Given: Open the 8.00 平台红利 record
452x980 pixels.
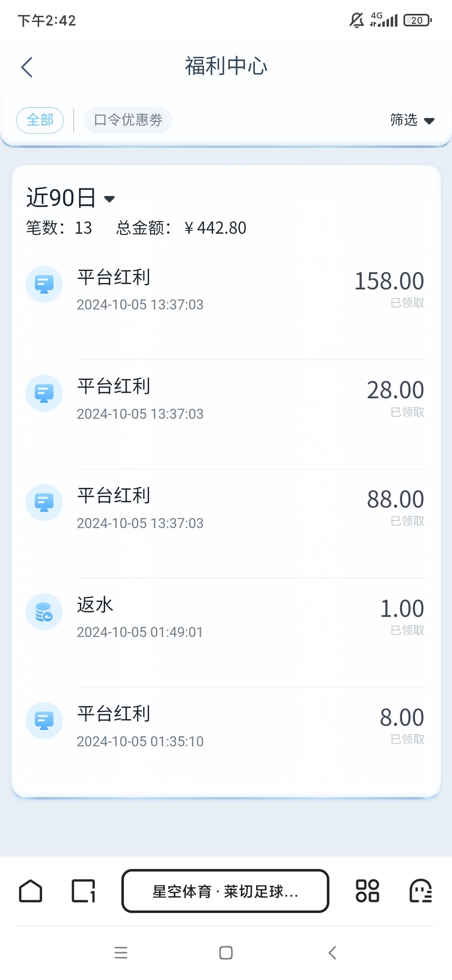Looking at the screenshot, I should [x=226, y=726].
